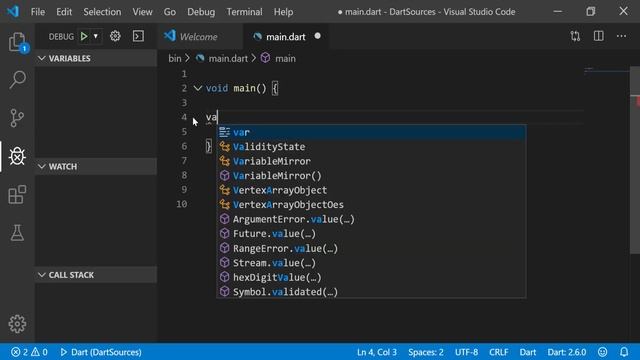Open the Search view icon
The height and width of the screenshot is (360, 640).
17,79
